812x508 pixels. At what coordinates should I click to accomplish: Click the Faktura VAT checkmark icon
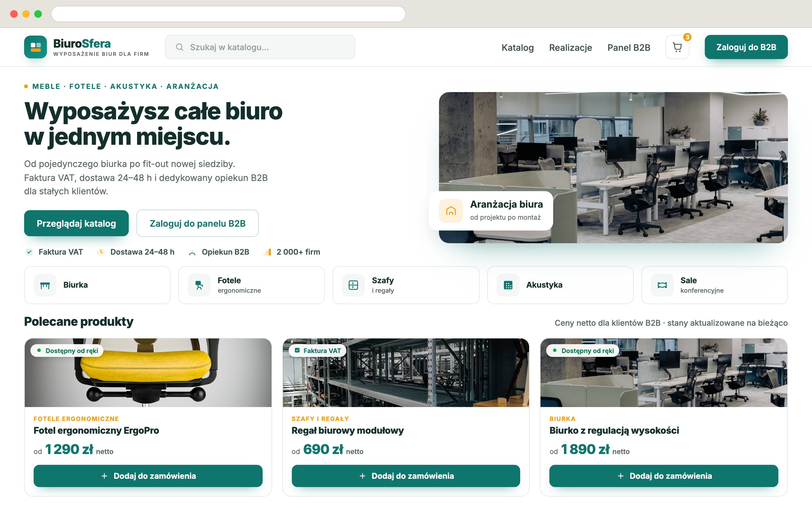tap(29, 252)
